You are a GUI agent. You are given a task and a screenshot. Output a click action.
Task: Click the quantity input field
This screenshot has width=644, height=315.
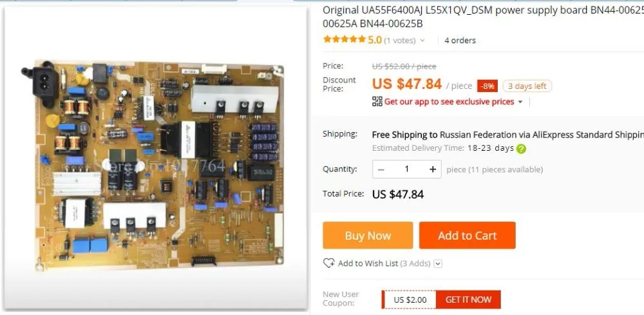click(x=406, y=169)
